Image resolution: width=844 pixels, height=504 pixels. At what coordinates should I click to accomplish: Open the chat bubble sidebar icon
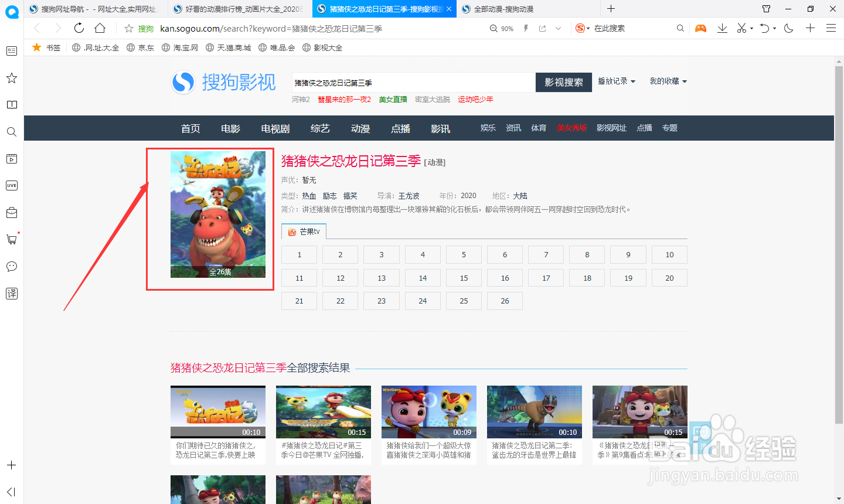click(12, 267)
